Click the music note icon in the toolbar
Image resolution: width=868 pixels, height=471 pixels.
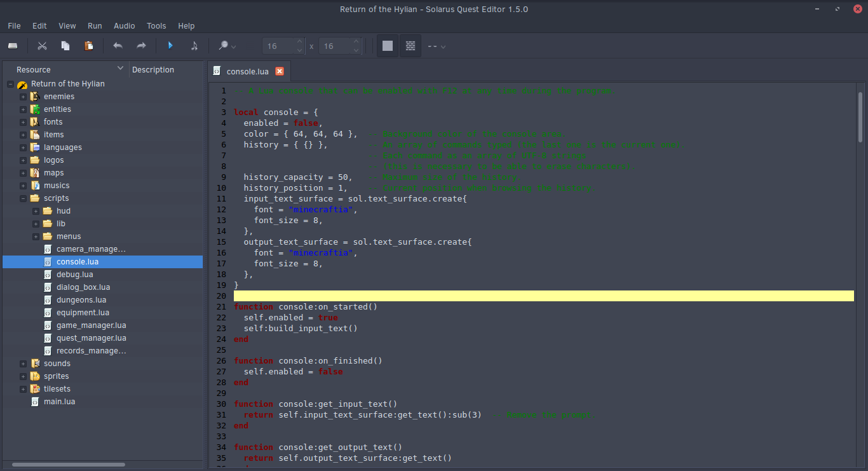click(x=194, y=46)
